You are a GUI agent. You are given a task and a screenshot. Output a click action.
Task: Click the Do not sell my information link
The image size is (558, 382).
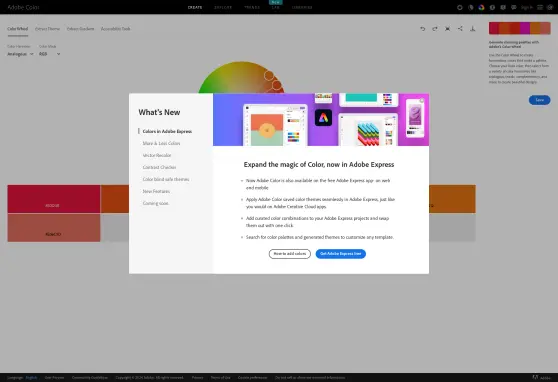310,378
